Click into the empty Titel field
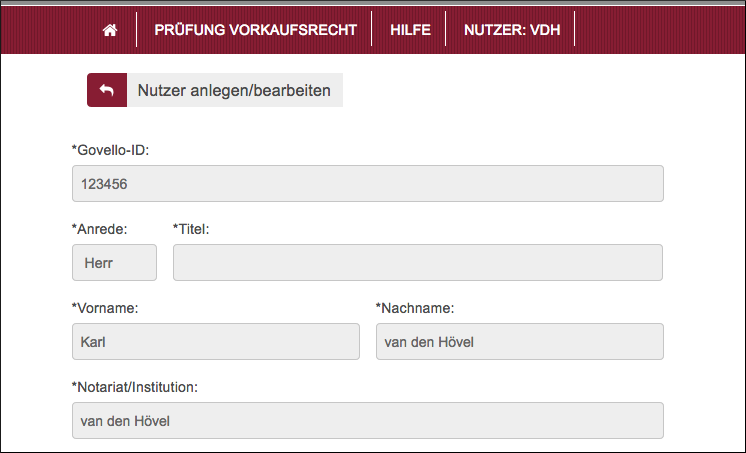The height and width of the screenshot is (453, 746). 417,262
